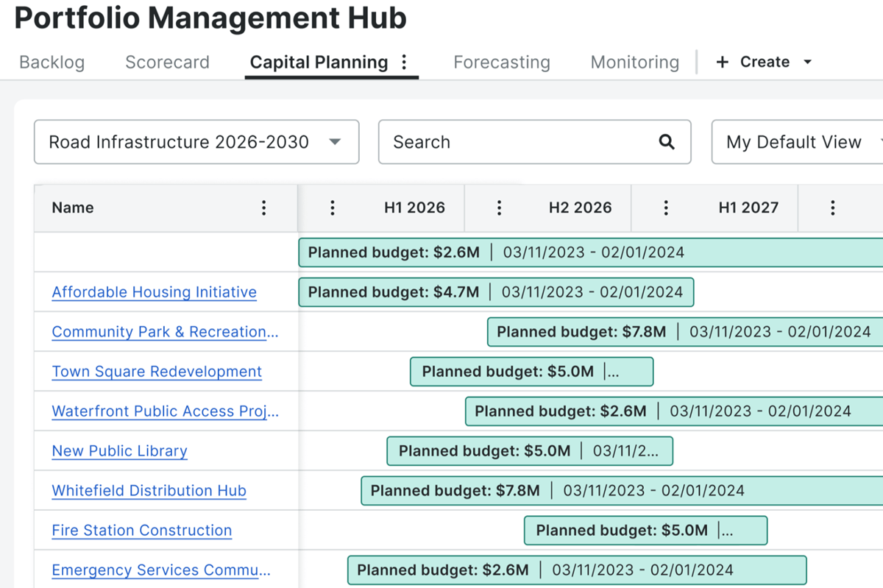Image resolution: width=883 pixels, height=588 pixels.
Task: Open column menu after H1 2027
Action: tap(832, 208)
